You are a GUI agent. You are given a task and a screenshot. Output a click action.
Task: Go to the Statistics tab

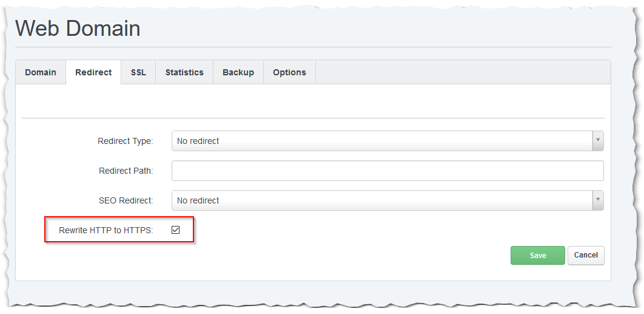pos(184,72)
